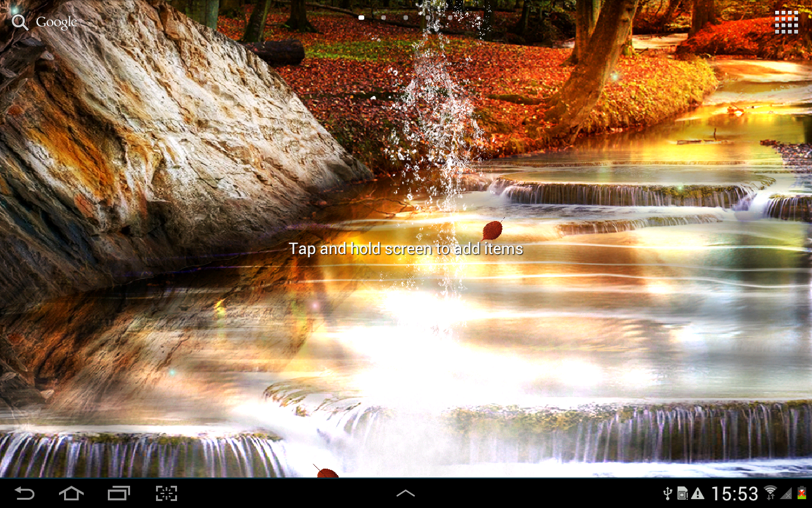Go back with the Back navigation button
Image resolution: width=812 pixels, height=508 pixels.
[25, 493]
